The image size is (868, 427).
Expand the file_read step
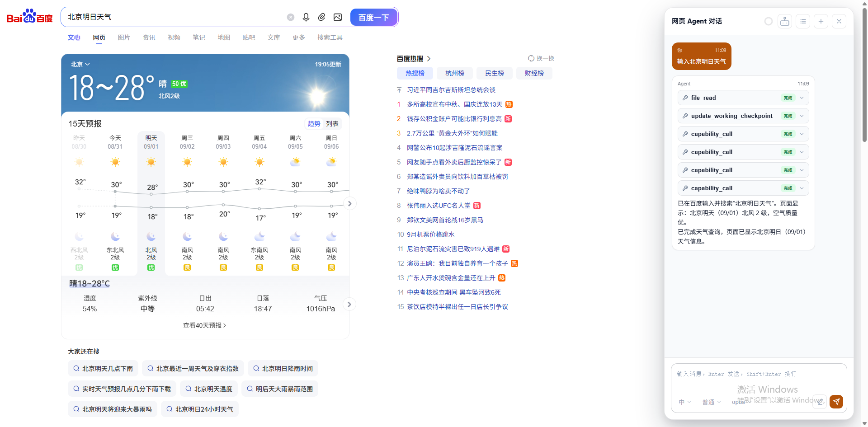point(743,98)
